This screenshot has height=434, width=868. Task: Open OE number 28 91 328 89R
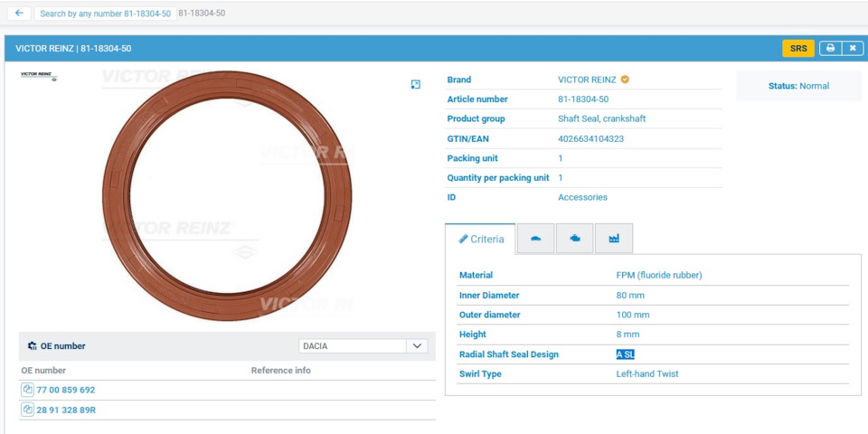point(66,410)
